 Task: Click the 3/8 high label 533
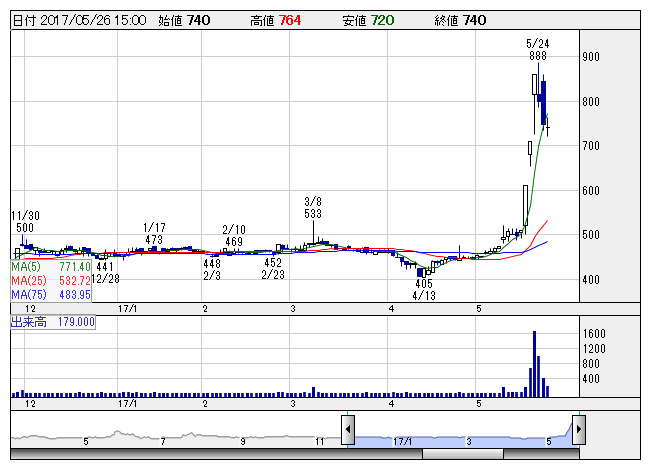coord(313,213)
